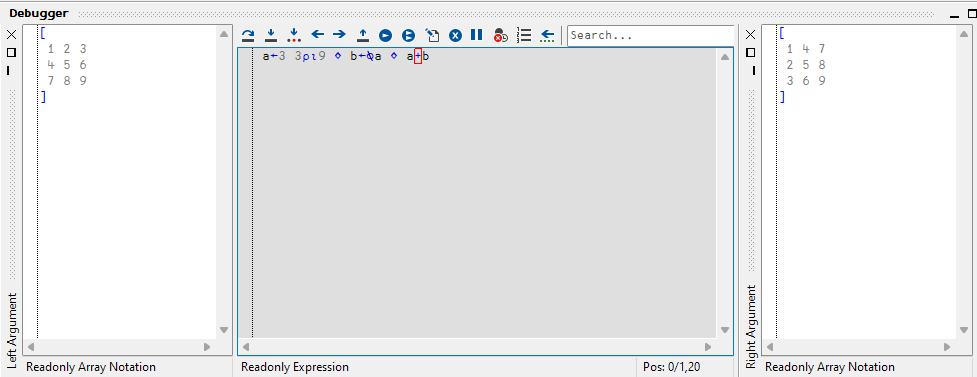Click the Step Over debugger icon
This screenshot has width=977, height=377.
click(248, 35)
